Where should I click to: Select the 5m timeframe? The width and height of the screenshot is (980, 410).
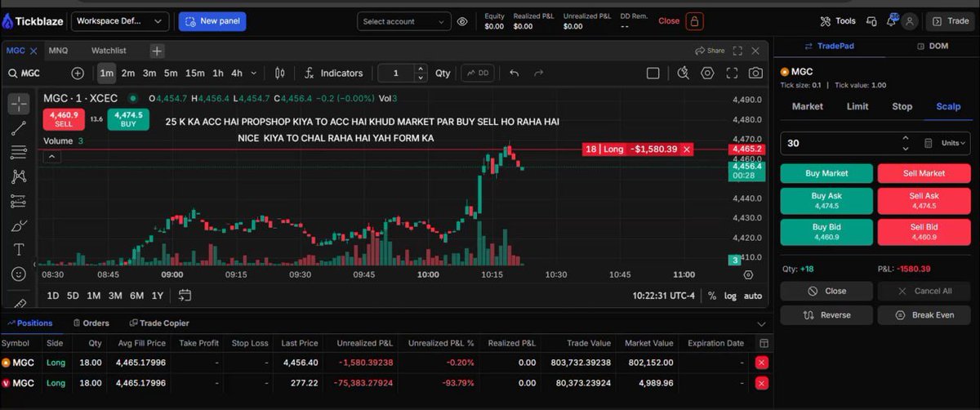(171, 73)
